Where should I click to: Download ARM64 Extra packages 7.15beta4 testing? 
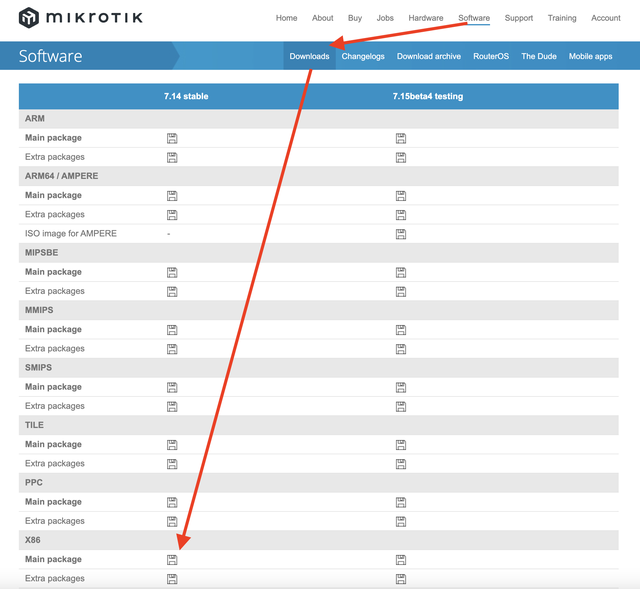coord(401,215)
